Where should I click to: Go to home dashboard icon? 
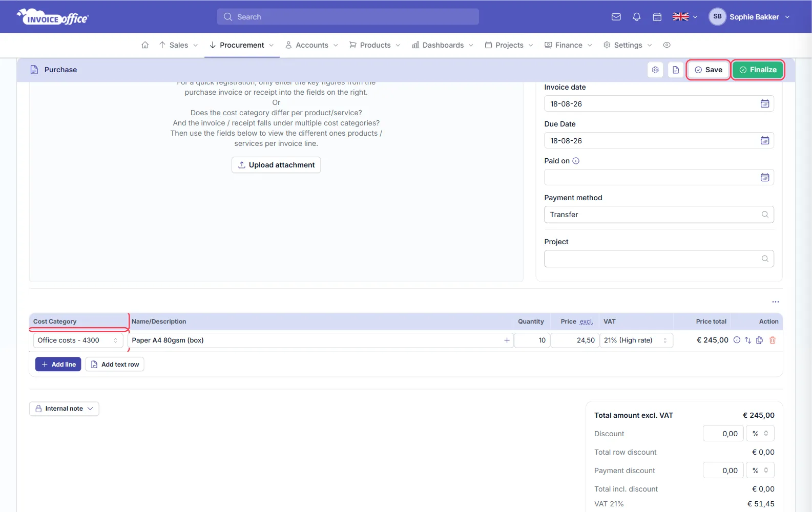pyautogui.click(x=145, y=45)
